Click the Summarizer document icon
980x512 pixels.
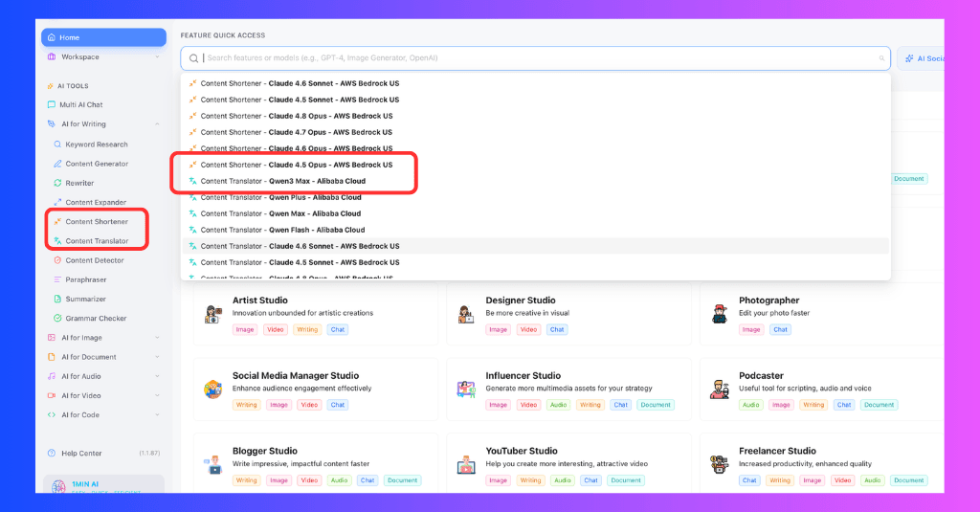click(x=57, y=299)
